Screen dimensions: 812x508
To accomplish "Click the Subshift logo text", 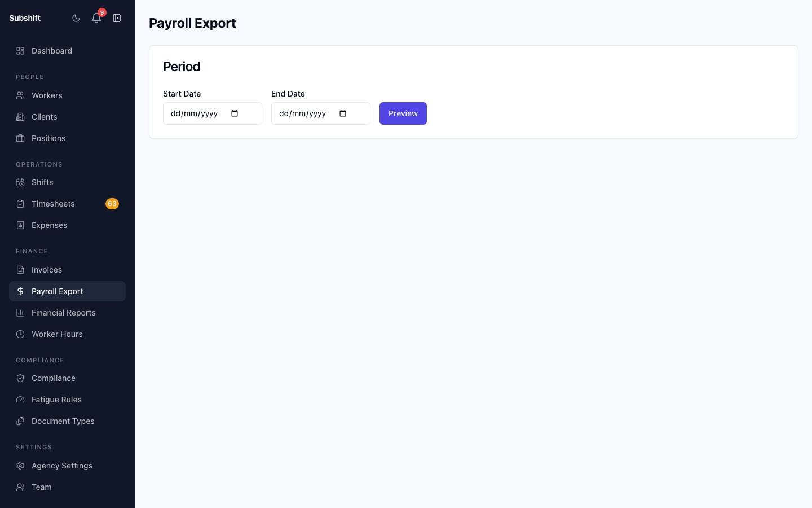I will point(25,18).
